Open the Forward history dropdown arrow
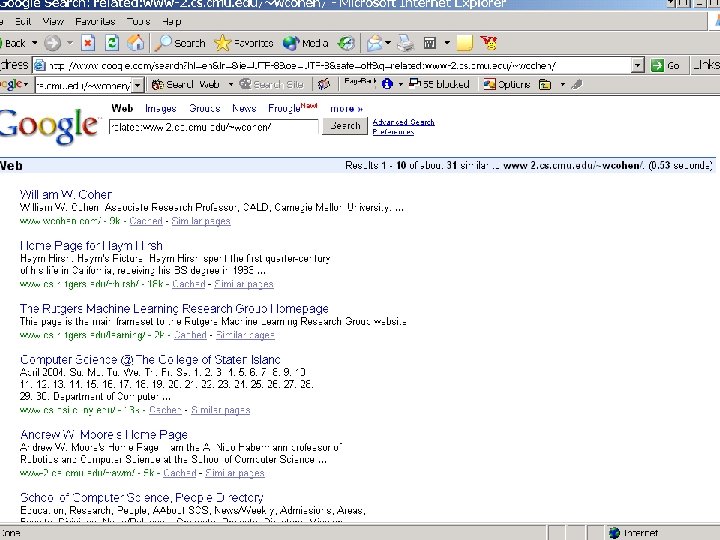 [x=70, y=43]
